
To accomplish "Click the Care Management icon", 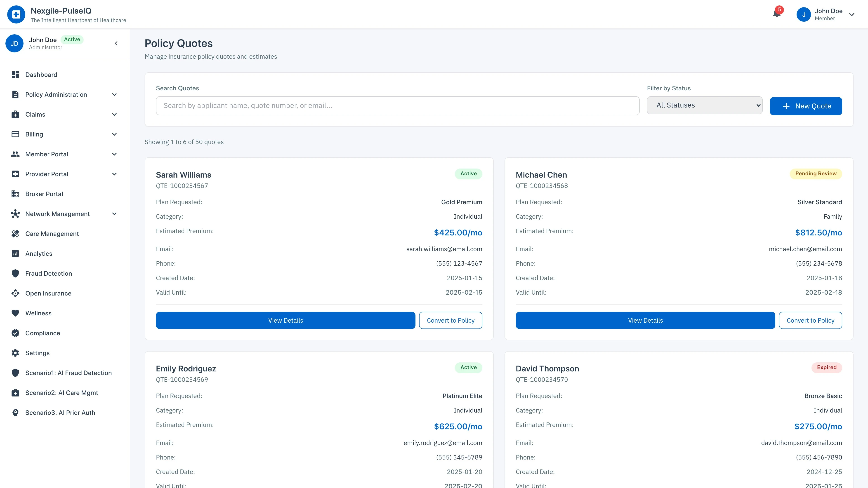I will (15, 234).
